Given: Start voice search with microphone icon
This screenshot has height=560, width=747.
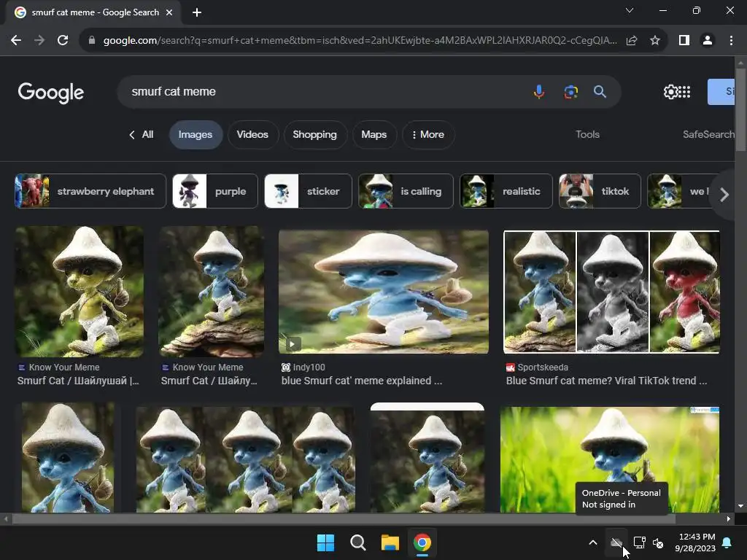Looking at the screenshot, I should tap(539, 91).
